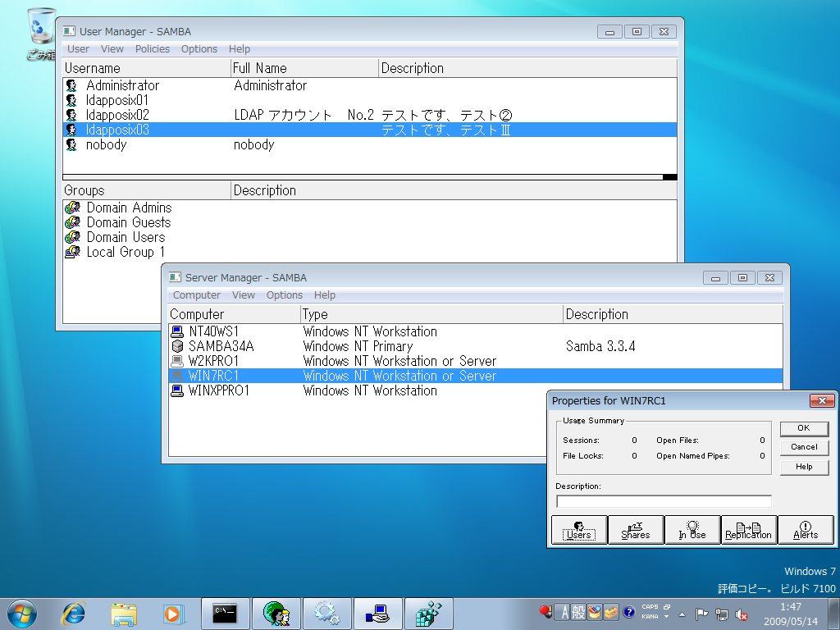Click Full Name column header
This screenshot has width=840, height=630.
click(x=304, y=68)
